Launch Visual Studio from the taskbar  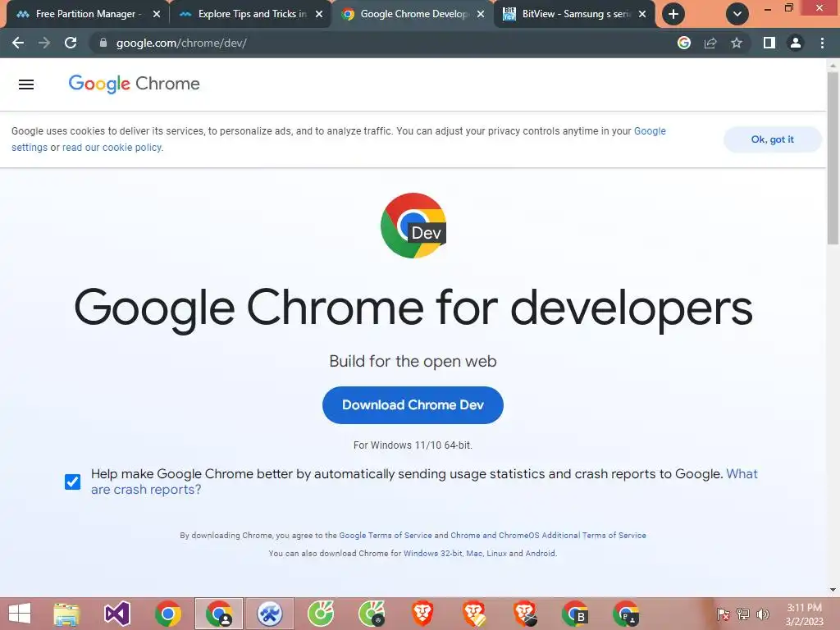(116, 614)
